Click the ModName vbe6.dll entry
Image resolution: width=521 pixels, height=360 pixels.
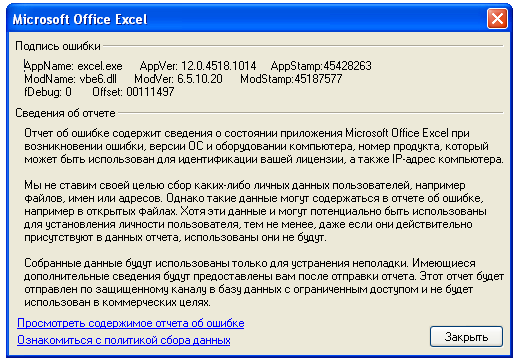click(71, 79)
